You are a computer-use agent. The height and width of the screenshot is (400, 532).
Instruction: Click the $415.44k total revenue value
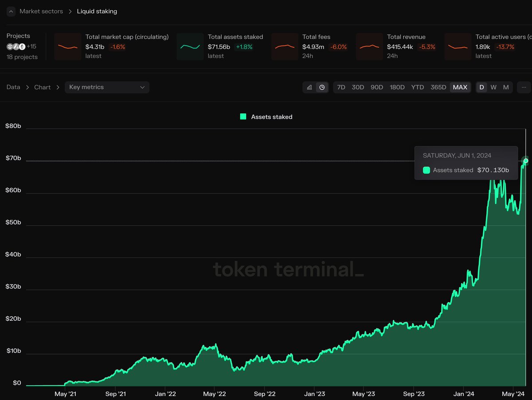pos(400,47)
